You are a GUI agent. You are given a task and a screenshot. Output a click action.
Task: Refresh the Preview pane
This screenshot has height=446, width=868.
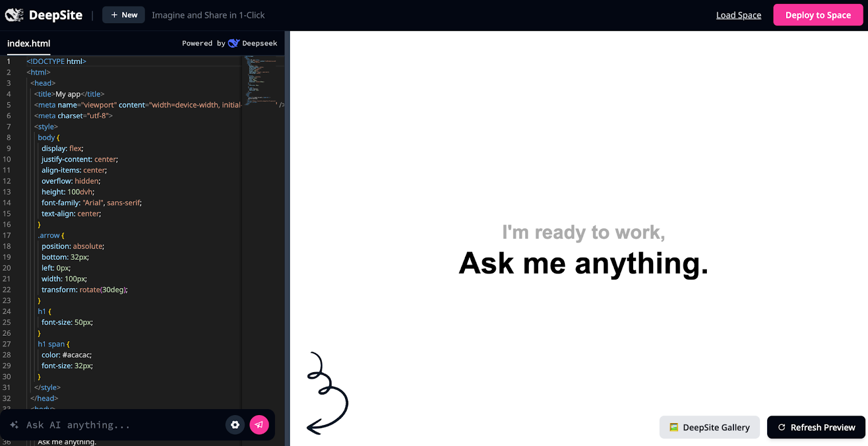[816, 428]
